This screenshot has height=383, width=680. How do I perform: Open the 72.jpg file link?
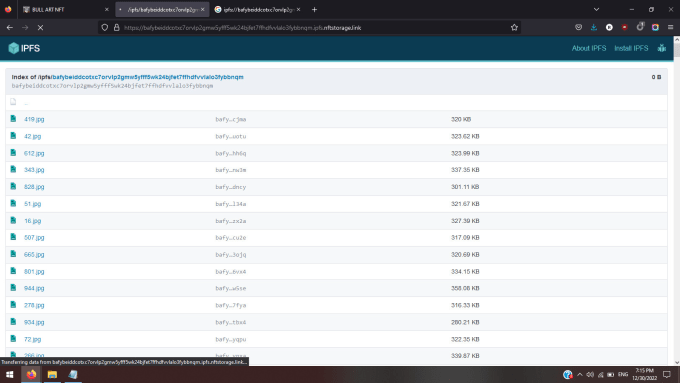33,339
